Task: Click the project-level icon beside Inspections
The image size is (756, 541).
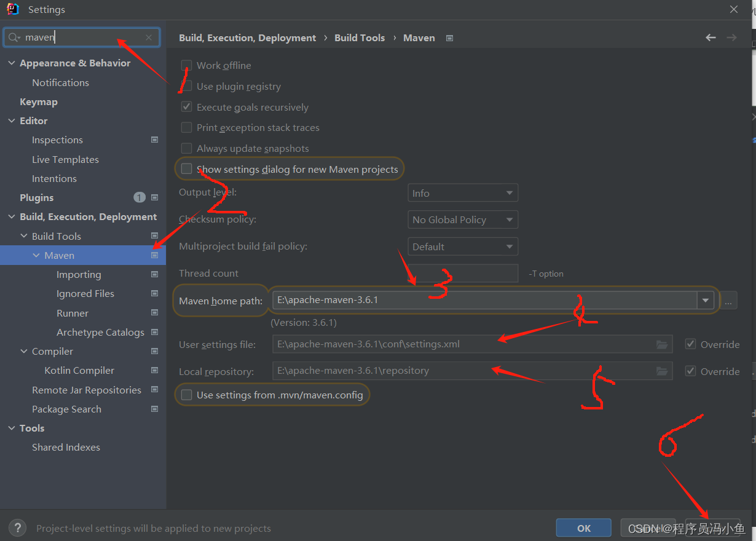Action: coord(154,140)
